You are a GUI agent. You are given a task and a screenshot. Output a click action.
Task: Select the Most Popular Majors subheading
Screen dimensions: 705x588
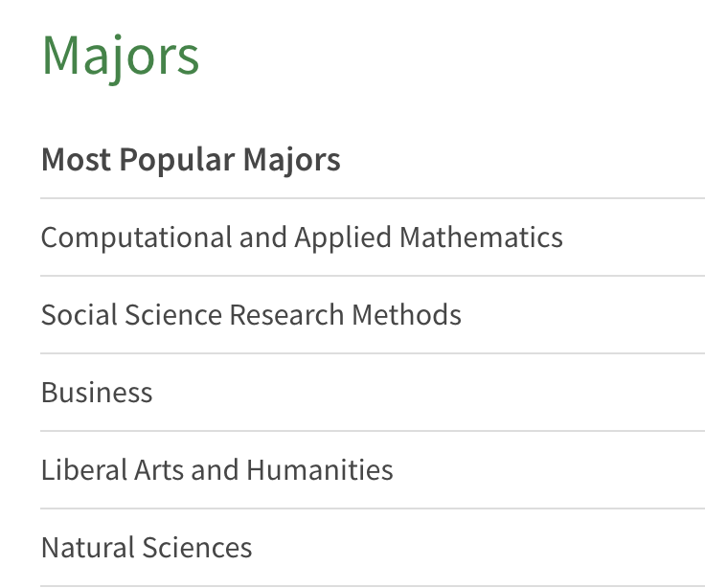pyautogui.click(x=191, y=161)
